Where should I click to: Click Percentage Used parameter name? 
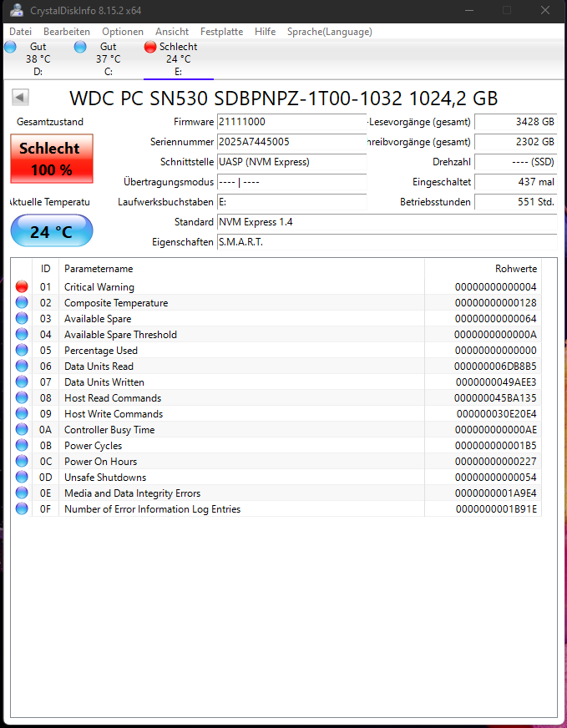click(101, 350)
